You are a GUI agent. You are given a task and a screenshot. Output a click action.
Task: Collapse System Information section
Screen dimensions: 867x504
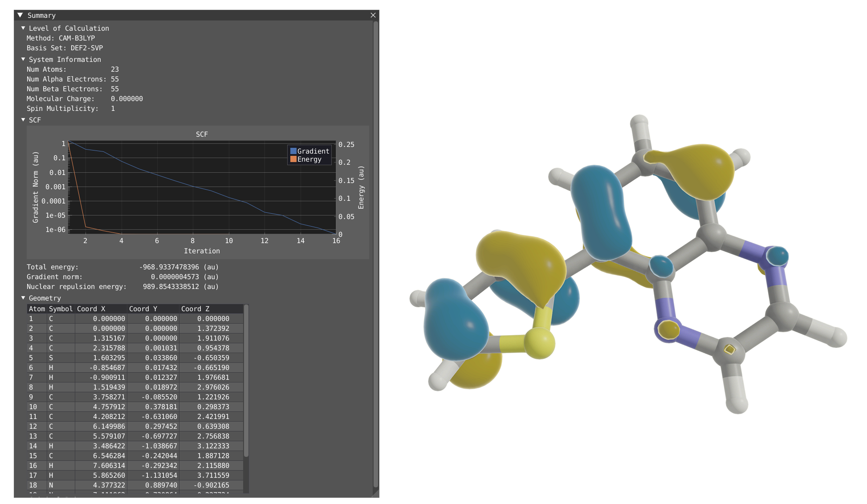click(x=23, y=59)
